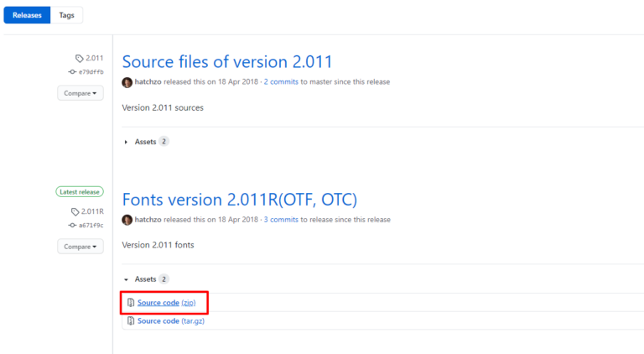Open Compare dropdown for tag 2.011

coord(80,92)
